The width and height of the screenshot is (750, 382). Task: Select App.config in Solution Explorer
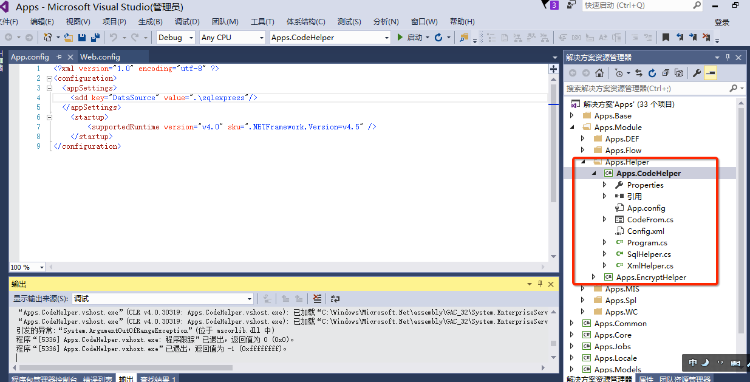coord(646,208)
